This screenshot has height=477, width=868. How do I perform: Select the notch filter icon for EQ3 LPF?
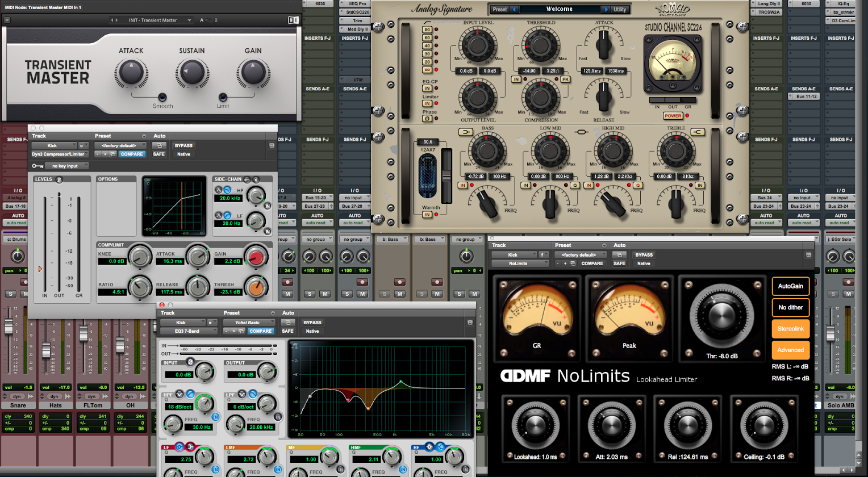click(243, 394)
